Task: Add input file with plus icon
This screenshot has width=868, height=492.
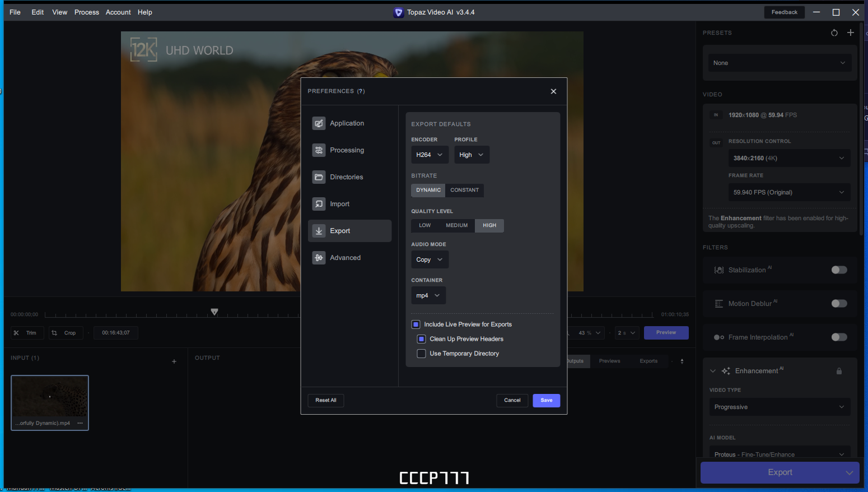Action: 174,361
